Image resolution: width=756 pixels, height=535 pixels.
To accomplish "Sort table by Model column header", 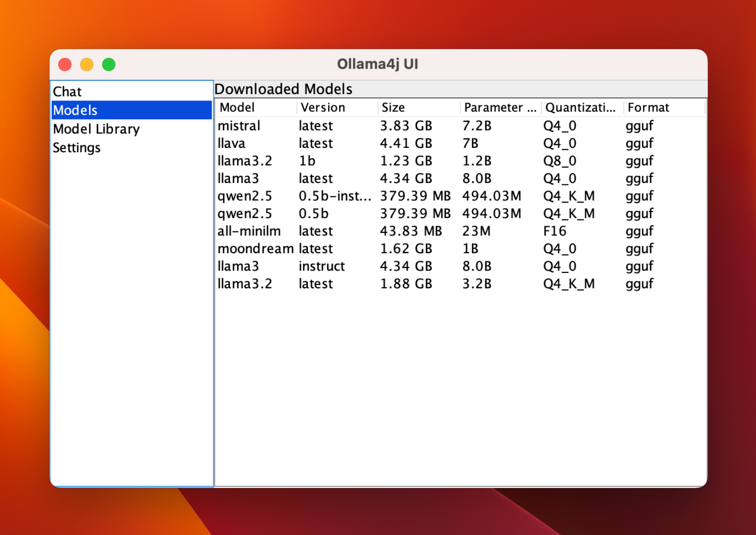I will tap(237, 108).
